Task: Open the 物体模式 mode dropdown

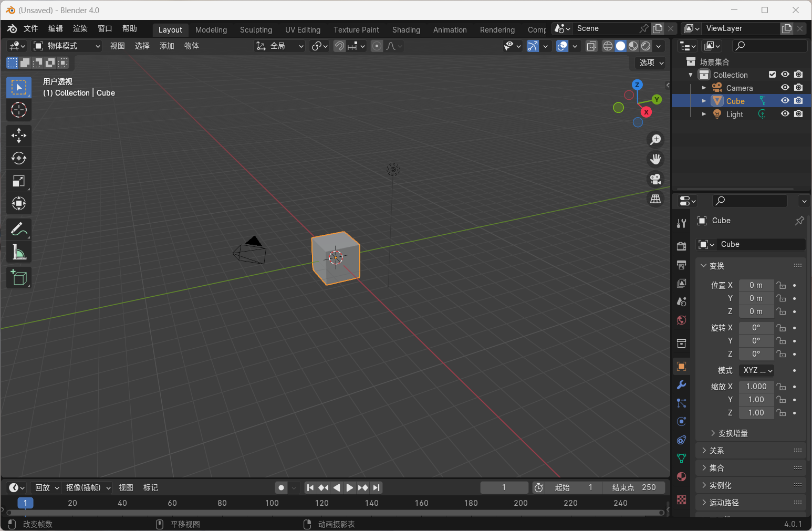Action: pos(67,46)
